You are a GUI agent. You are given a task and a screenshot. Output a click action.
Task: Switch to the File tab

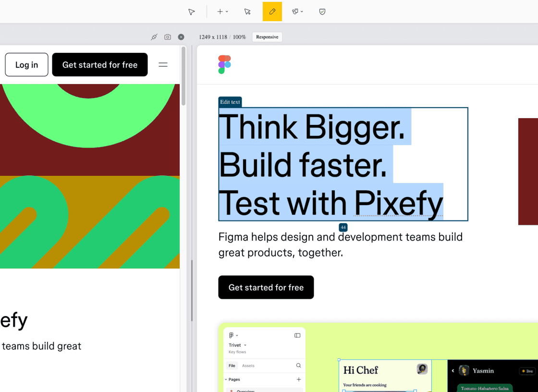click(x=232, y=366)
